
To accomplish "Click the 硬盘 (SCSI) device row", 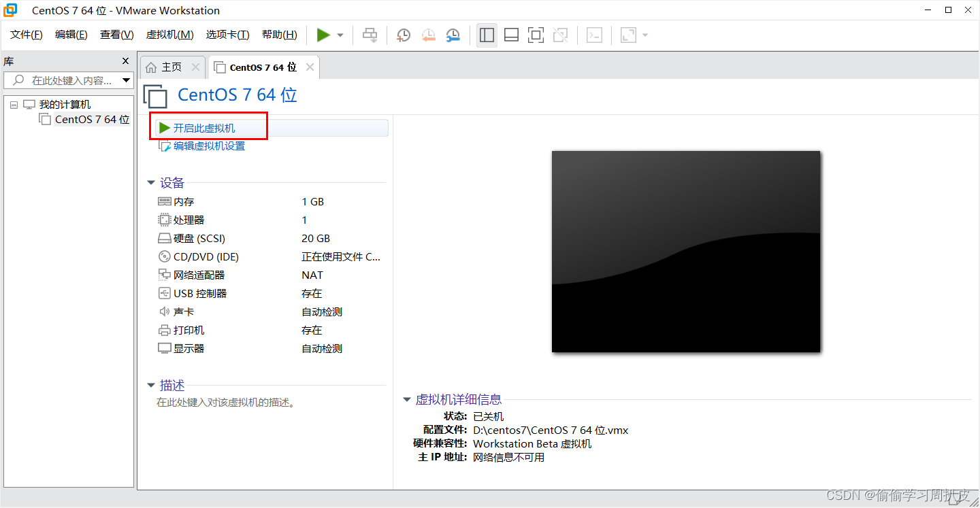I will point(271,239).
